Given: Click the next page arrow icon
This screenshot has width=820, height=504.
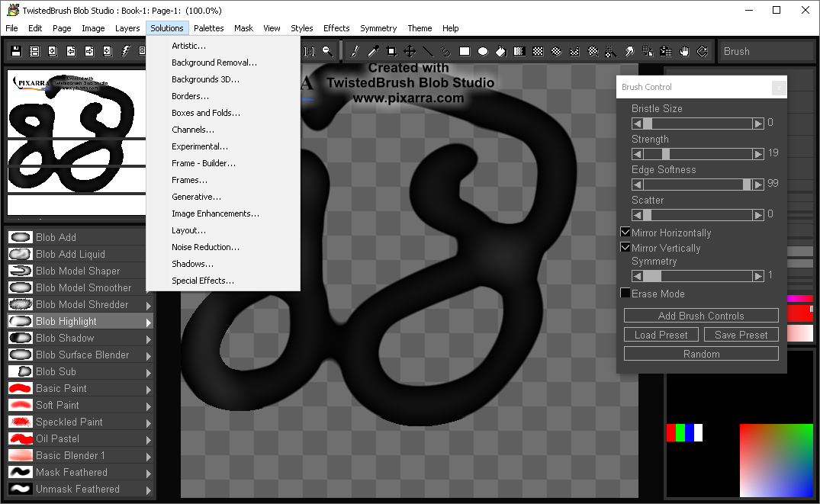Looking at the screenshot, I should coord(89,51).
